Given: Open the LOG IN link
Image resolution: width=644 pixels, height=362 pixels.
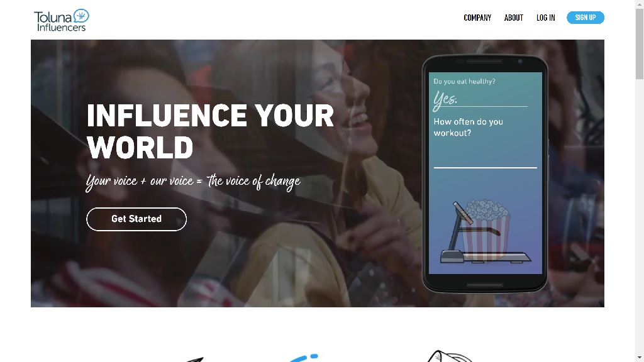Looking at the screenshot, I should 545,18.
